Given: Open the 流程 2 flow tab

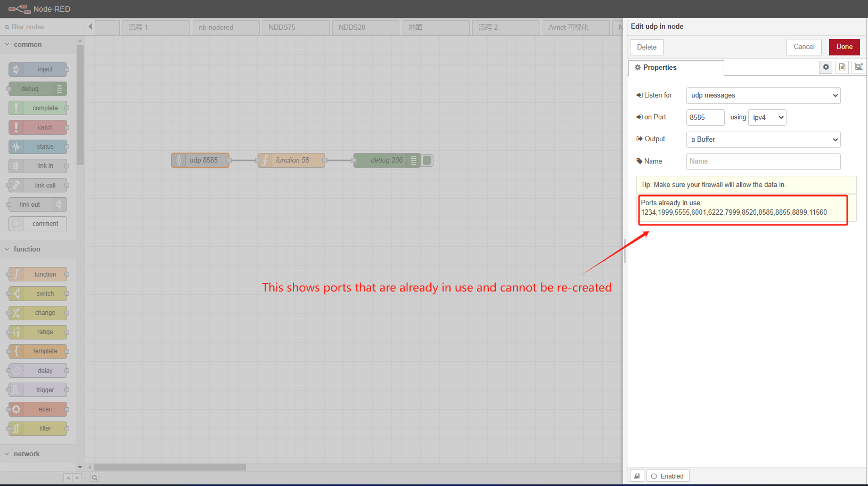Looking at the screenshot, I should point(506,27).
